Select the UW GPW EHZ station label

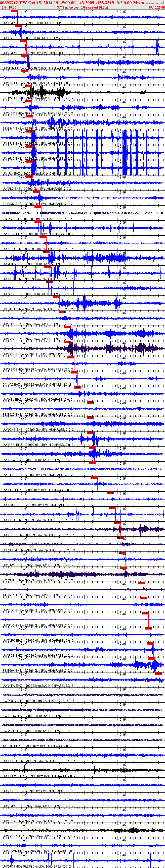(38, 234)
